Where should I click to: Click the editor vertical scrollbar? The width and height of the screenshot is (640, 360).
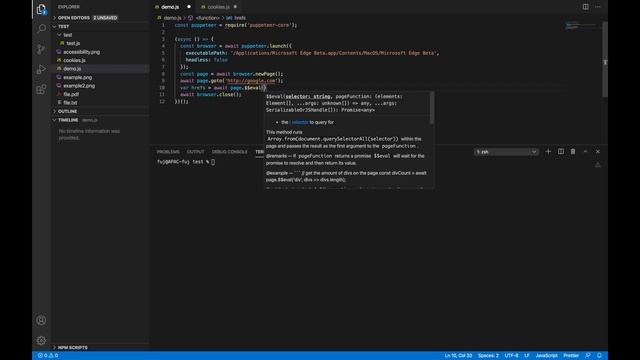(x=605, y=59)
